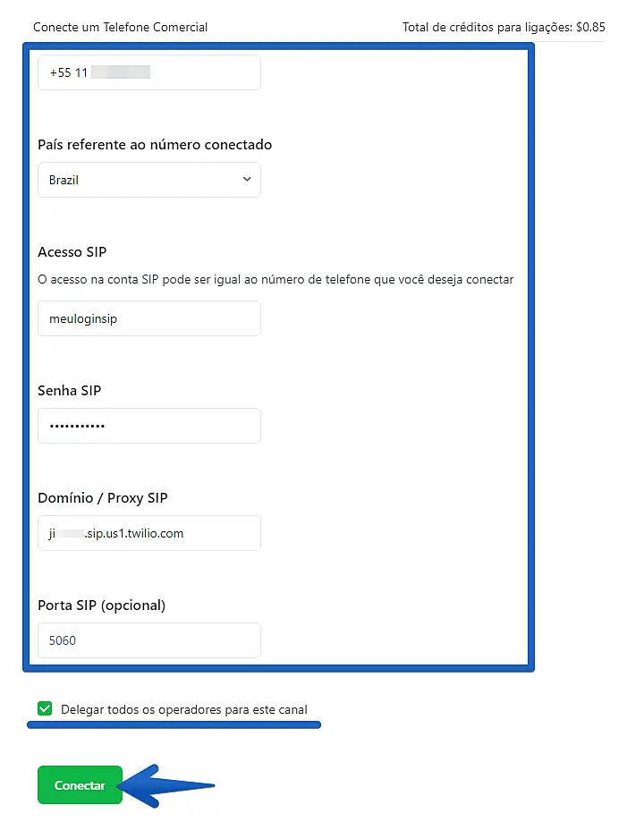The width and height of the screenshot is (644, 830).
Task: Click the 'Acesso SIP' field label
Action: tap(72, 252)
